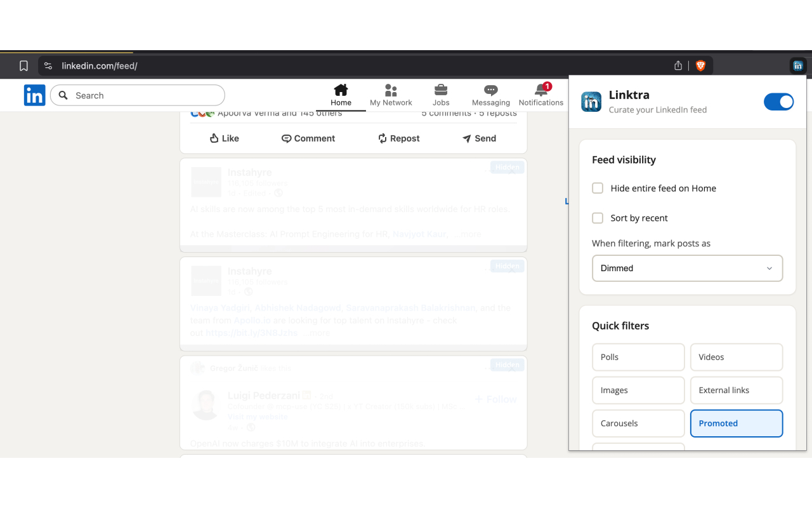Select the External links quick filter
Viewport: 812px width, 508px height.
tap(737, 390)
